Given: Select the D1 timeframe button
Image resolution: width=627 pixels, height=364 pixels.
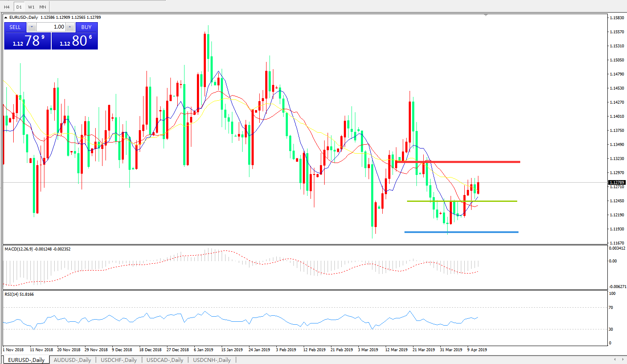Looking at the screenshot, I should coord(19,7).
